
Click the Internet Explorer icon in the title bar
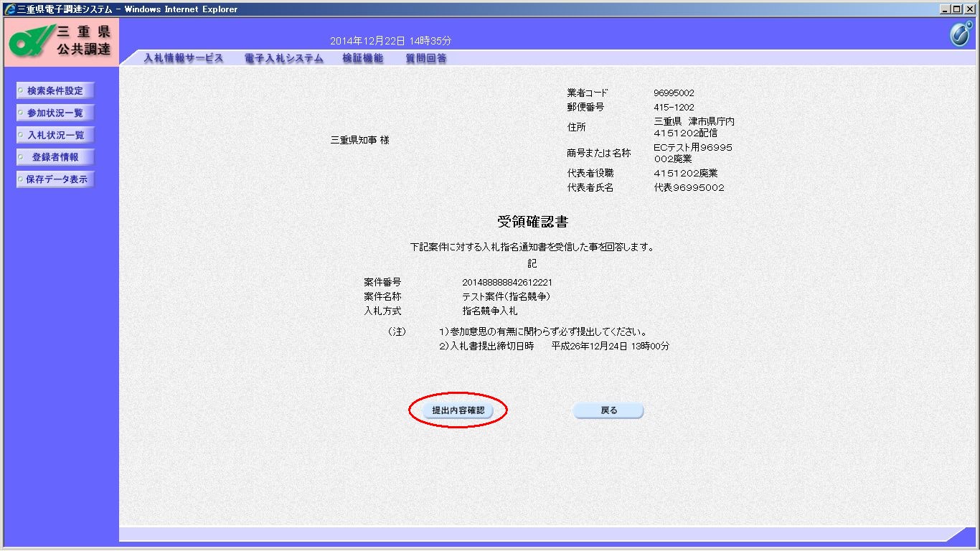9,9
